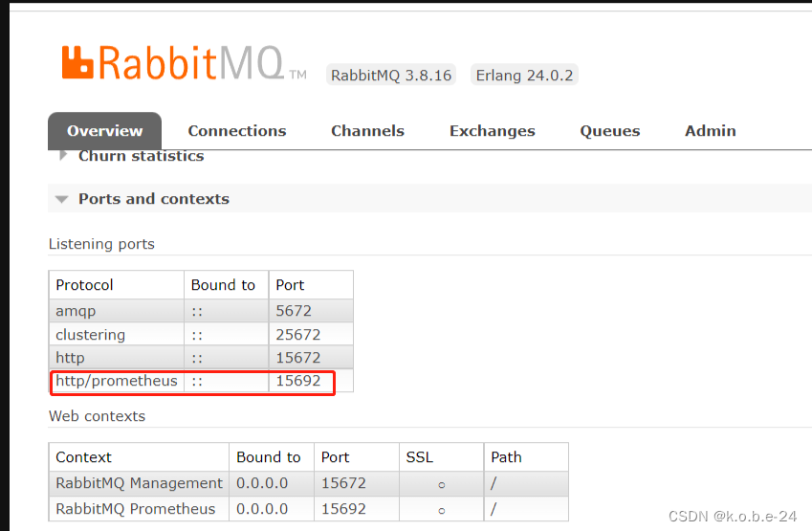
Task: Select the clustering protocol cell
Action: tap(117, 335)
